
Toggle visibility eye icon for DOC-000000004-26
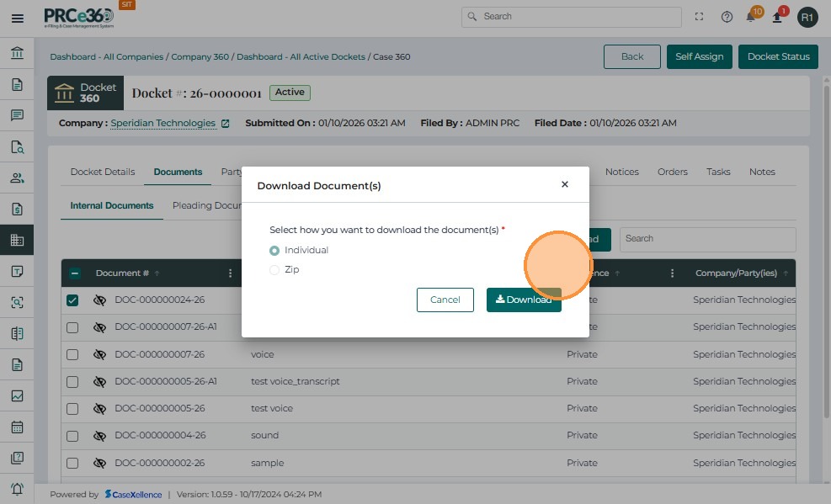[x=99, y=436]
